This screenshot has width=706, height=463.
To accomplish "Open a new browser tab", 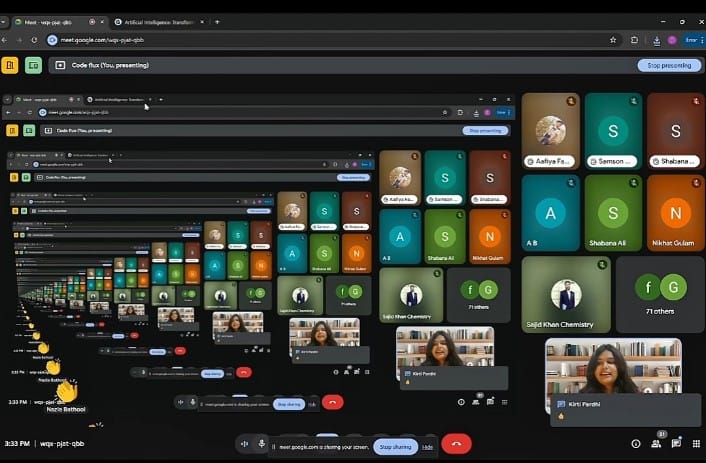I will 217,22.
